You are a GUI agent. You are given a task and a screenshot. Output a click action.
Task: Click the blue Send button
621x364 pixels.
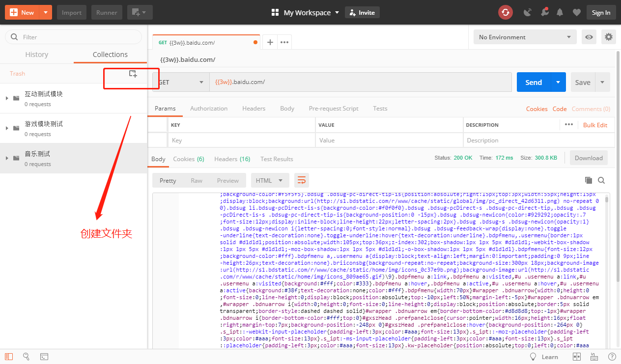(534, 82)
